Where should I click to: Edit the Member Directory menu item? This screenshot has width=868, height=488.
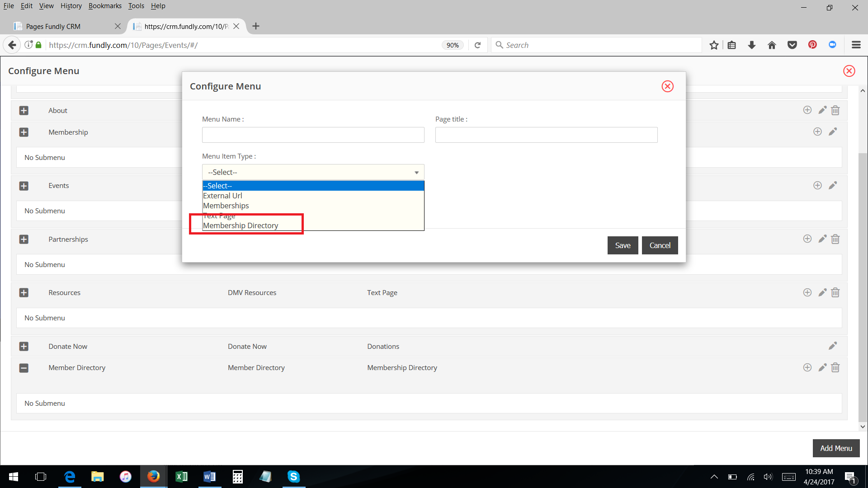pos(822,367)
